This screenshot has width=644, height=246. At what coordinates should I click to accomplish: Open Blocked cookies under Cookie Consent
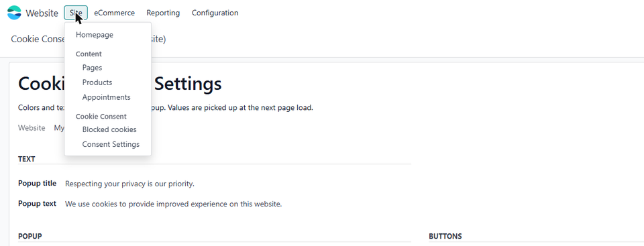click(108, 129)
